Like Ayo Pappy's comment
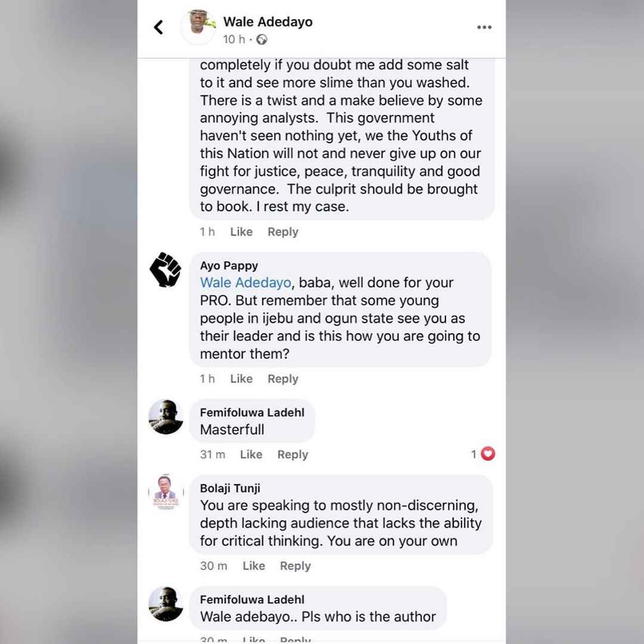 pos(241,379)
